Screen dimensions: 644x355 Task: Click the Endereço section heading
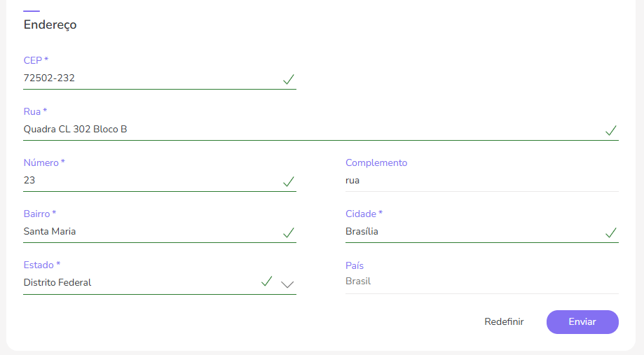[x=50, y=25]
